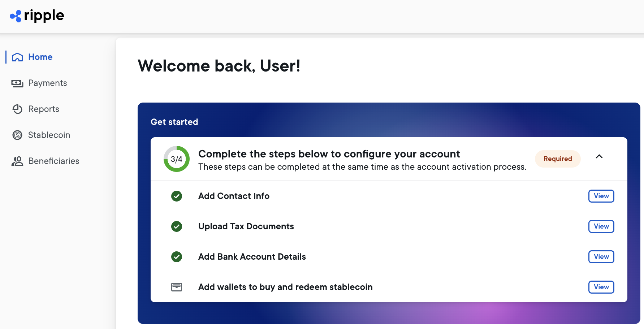The image size is (644, 329).
Task: View the Add Bank Account Details step
Action: coord(601,257)
